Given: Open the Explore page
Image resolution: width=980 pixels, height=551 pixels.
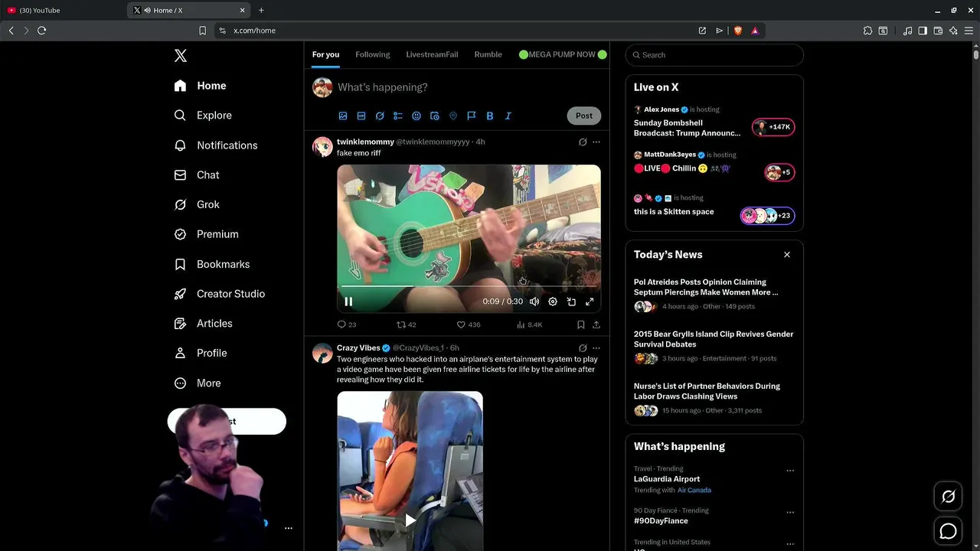Looking at the screenshot, I should pos(203,116).
